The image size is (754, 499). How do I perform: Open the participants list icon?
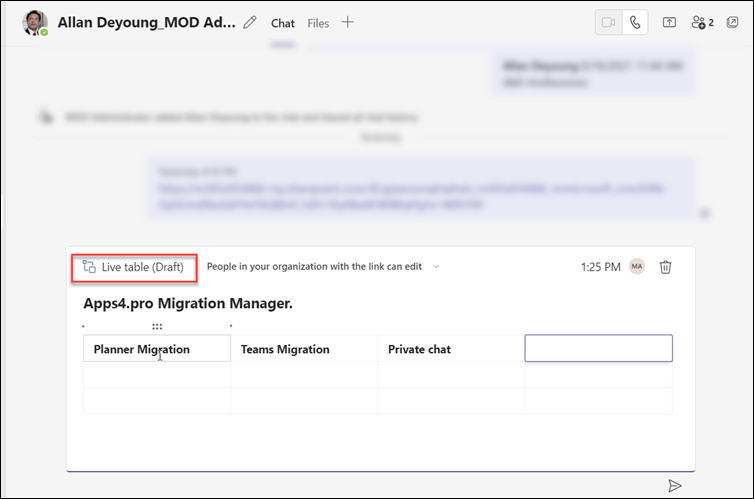coord(702,22)
